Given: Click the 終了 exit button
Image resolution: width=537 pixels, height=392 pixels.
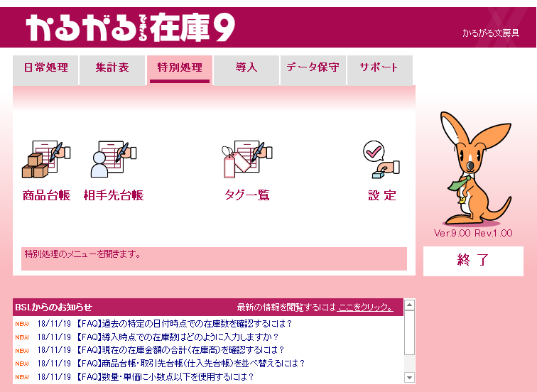Looking at the screenshot, I should [x=473, y=261].
